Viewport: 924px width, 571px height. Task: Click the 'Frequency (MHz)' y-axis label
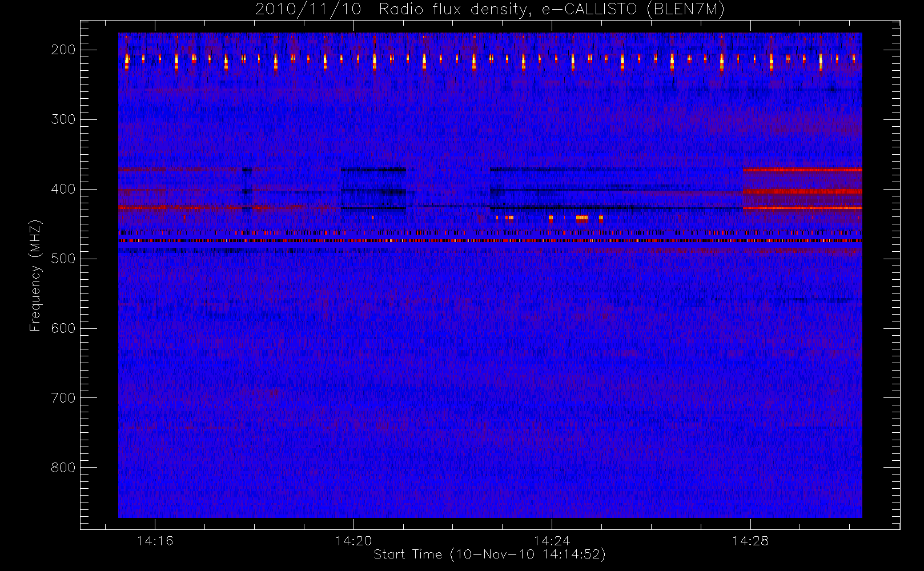[35, 275]
